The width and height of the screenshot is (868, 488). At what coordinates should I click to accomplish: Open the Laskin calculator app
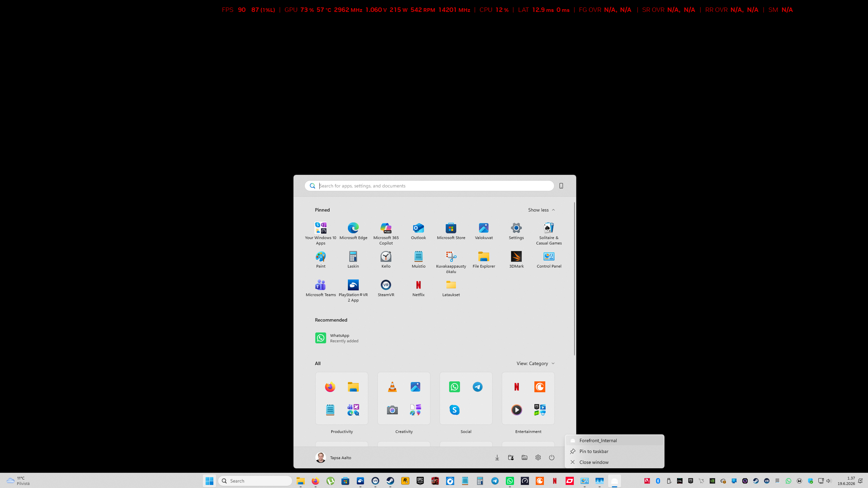point(353,260)
